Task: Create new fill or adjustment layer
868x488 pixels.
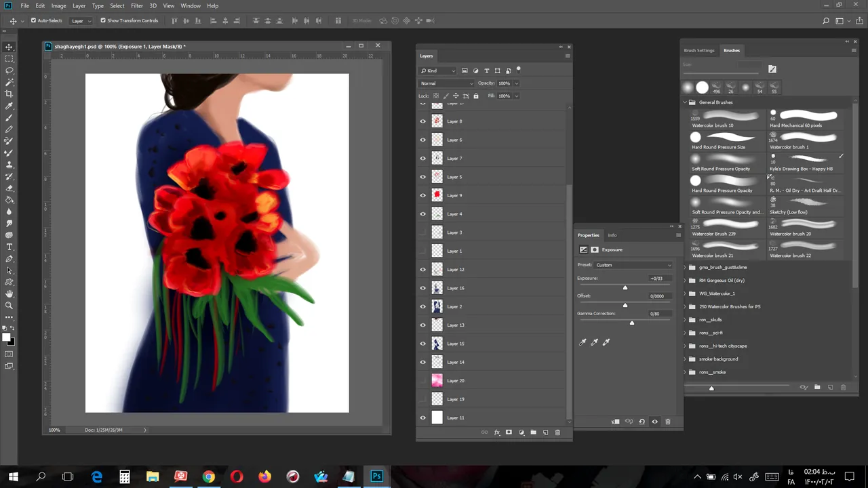Action: [521, 432]
